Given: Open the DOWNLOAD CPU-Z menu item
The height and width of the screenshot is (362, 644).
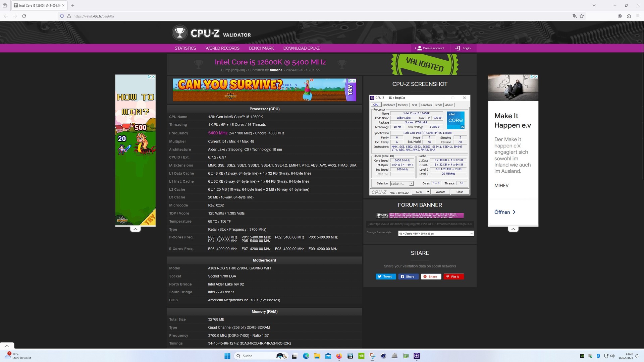Looking at the screenshot, I should point(301,48).
